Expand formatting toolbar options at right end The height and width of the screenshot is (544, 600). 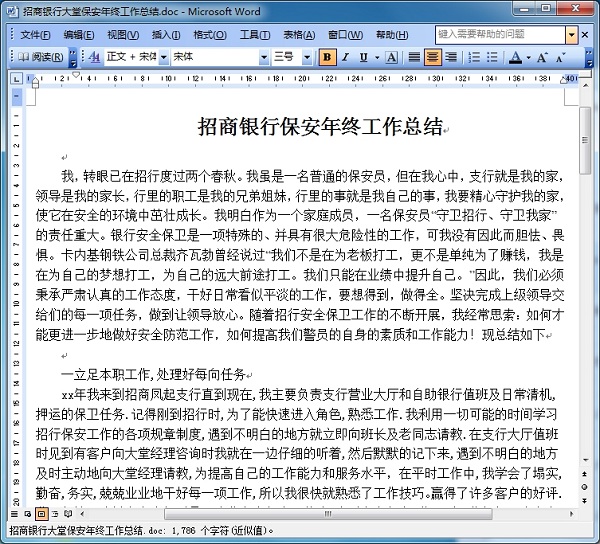tap(589, 57)
